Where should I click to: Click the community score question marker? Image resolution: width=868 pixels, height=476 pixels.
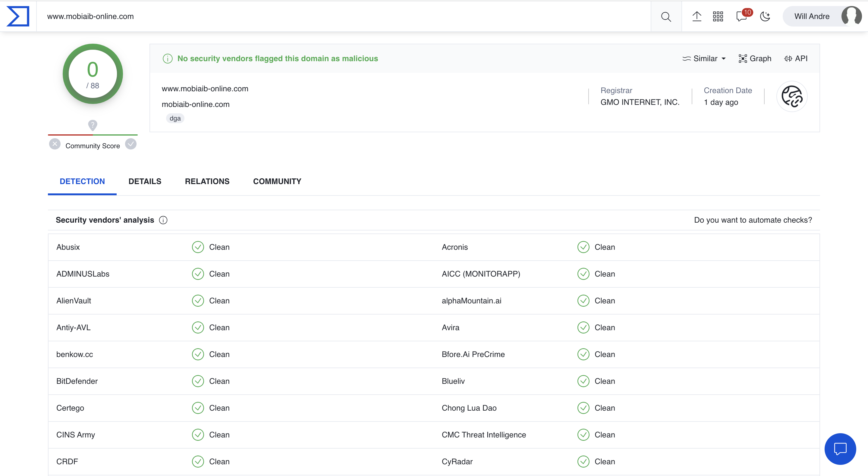pyautogui.click(x=93, y=125)
